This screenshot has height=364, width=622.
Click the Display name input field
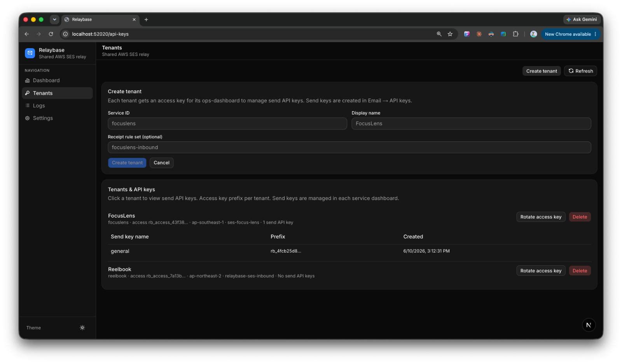(471, 124)
